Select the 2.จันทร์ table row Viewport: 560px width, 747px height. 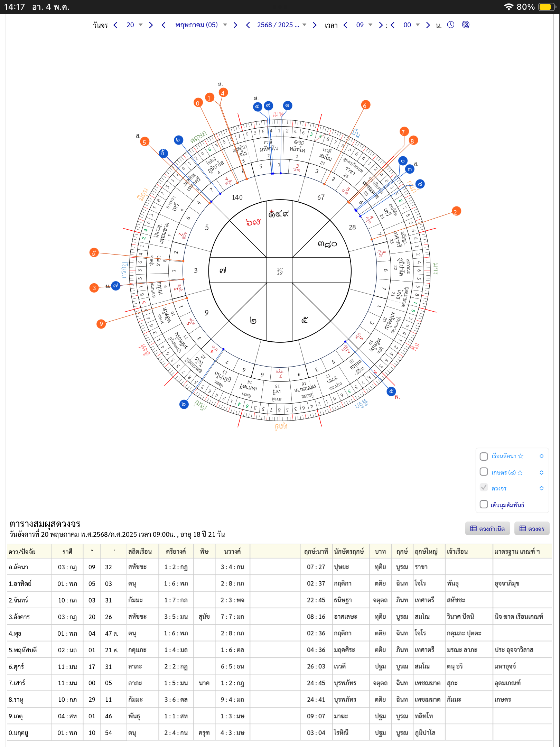pos(280,600)
